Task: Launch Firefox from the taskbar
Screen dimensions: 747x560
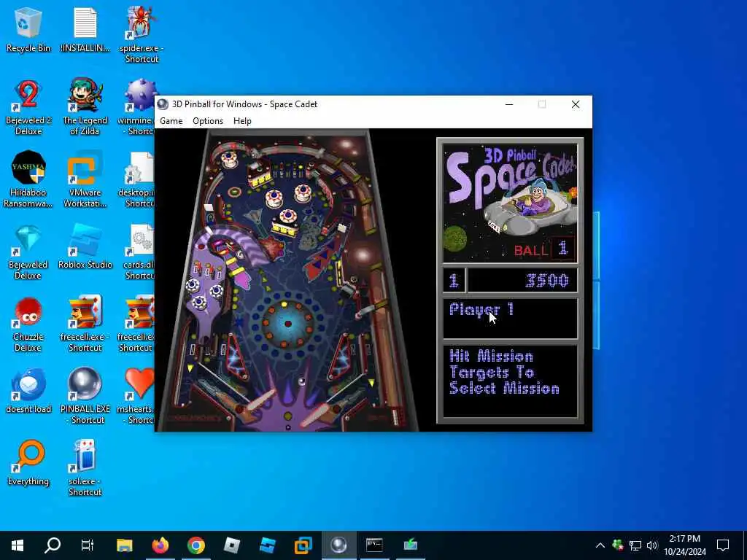Action: click(160, 545)
